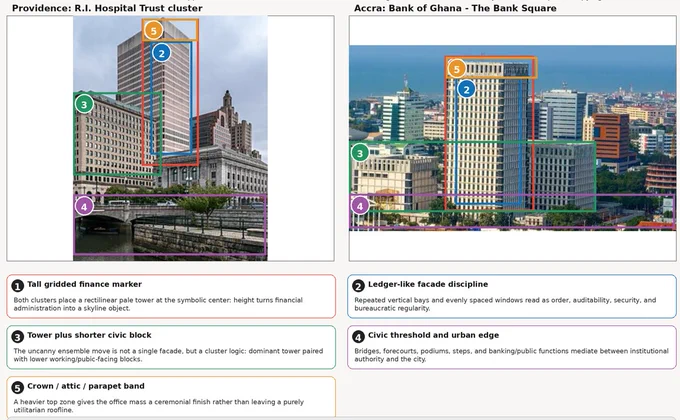Image resolution: width=680 pixels, height=420 pixels.
Task: Select the Providence hospital trust cluster photo
Action: tap(170, 138)
